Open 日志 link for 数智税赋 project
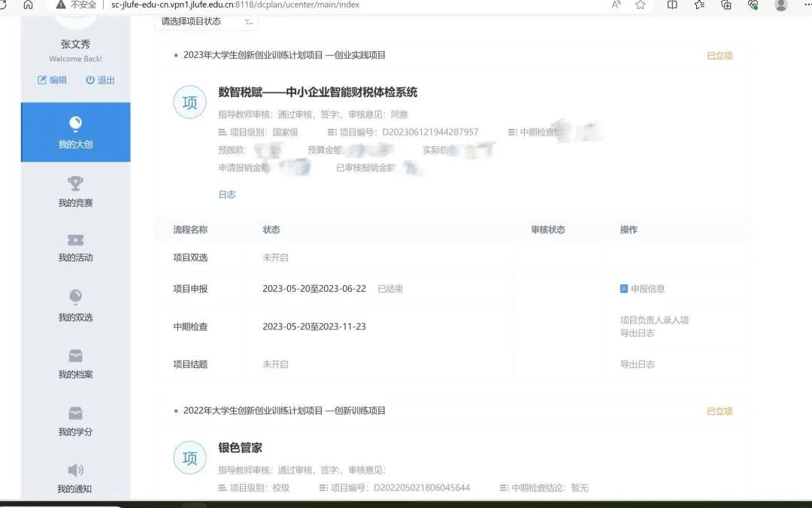Screen dimensions: 812x508 pyautogui.click(x=227, y=194)
